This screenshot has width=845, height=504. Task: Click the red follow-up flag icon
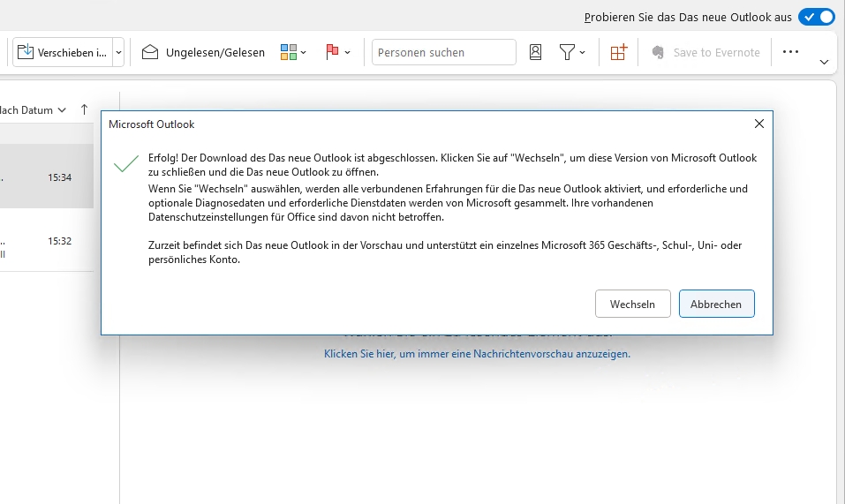(x=332, y=52)
